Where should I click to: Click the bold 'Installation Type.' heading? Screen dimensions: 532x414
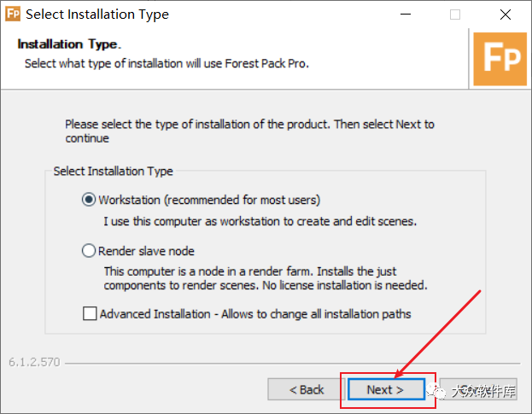(69, 44)
